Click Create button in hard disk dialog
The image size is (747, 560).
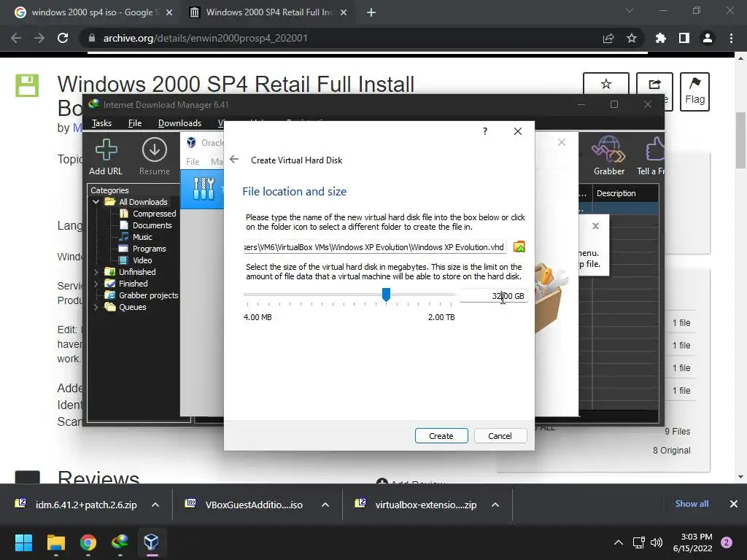441,436
